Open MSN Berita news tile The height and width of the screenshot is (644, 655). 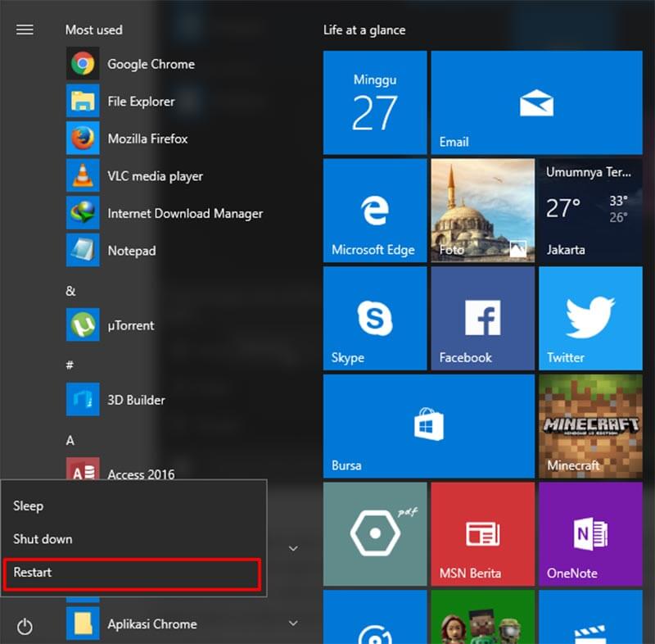pyautogui.click(x=482, y=533)
